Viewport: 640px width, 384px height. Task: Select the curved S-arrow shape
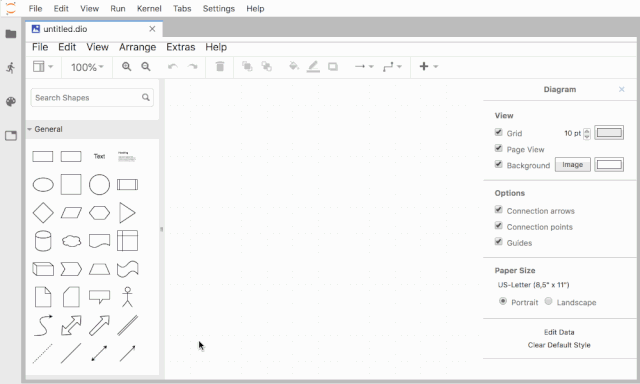click(43, 325)
